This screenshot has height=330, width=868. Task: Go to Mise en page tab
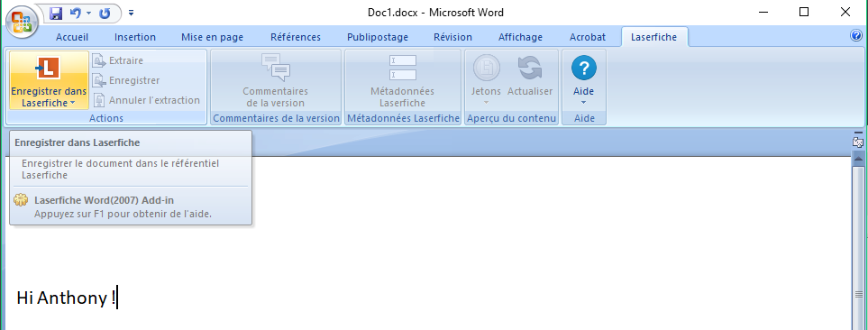tap(212, 37)
